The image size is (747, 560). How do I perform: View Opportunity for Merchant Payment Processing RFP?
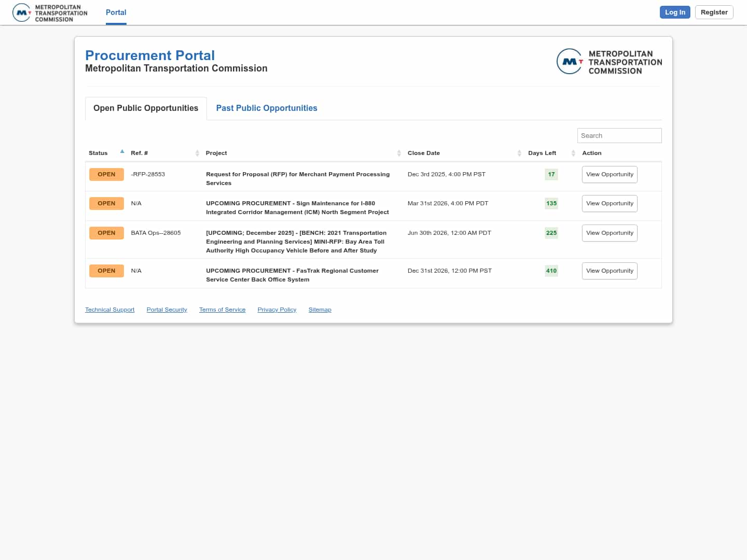tap(609, 175)
